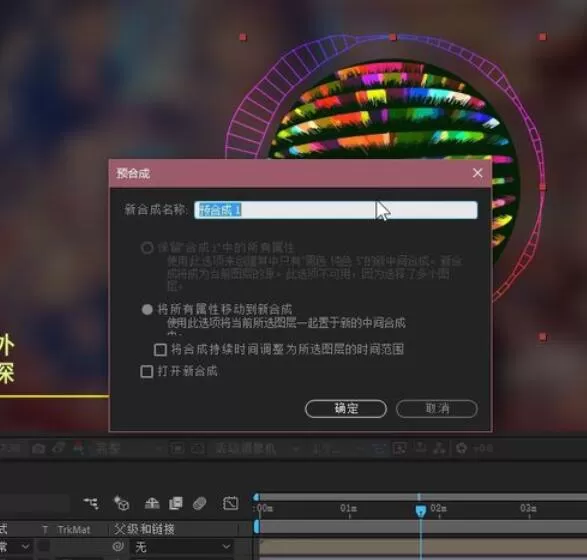This screenshot has height=560, width=587.
Task: Click the time navigator bar above the ruler
Action: click(423, 497)
